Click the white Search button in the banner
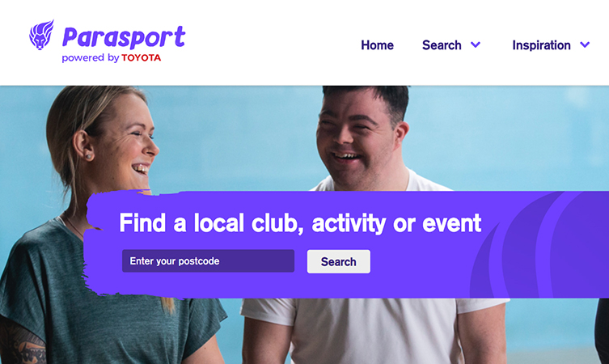609x364 pixels. coord(339,261)
